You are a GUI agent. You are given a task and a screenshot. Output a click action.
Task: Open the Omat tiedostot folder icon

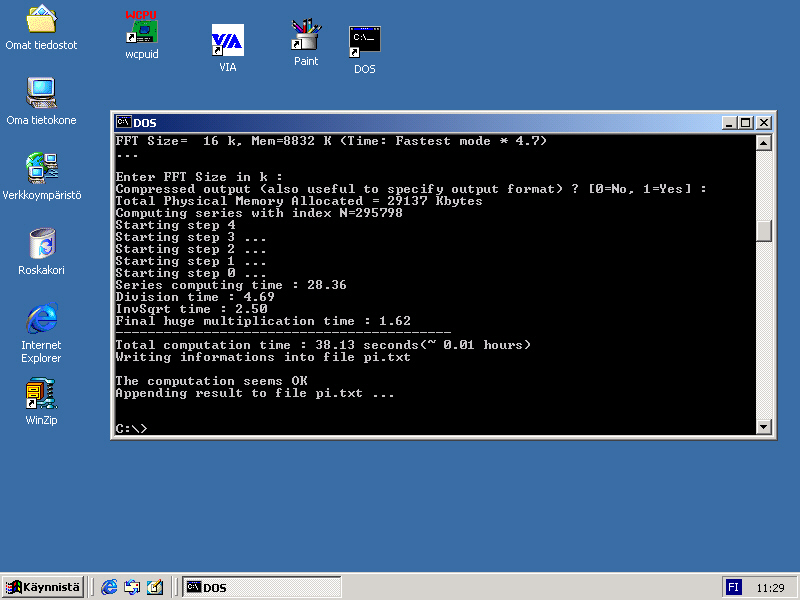pyautogui.click(x=41, y=20)
